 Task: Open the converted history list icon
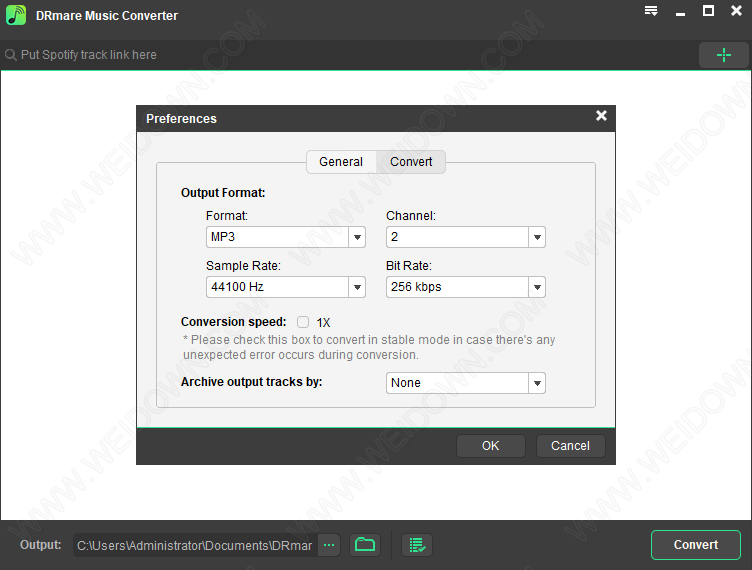click(x=417, y=545)
